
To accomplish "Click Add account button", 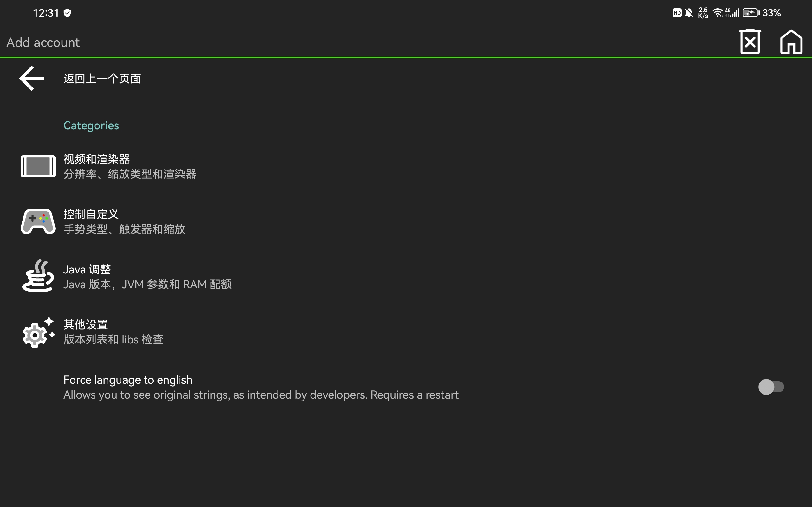I will click(x=42, y=42).
